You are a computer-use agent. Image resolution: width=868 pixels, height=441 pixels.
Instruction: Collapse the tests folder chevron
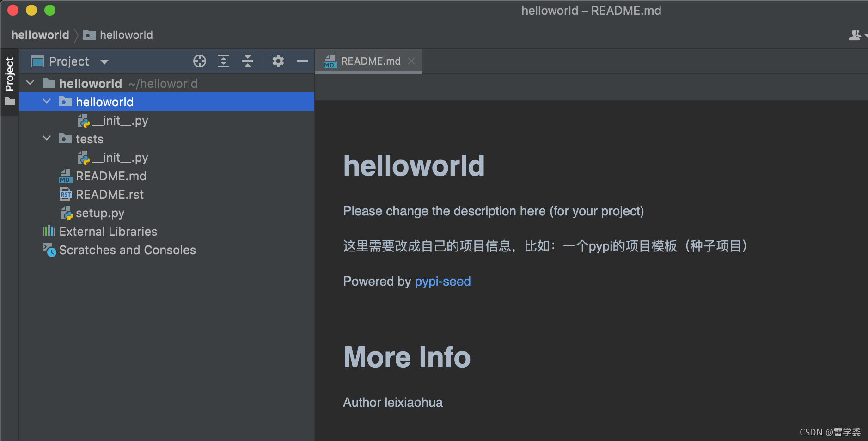click(47, 138)
